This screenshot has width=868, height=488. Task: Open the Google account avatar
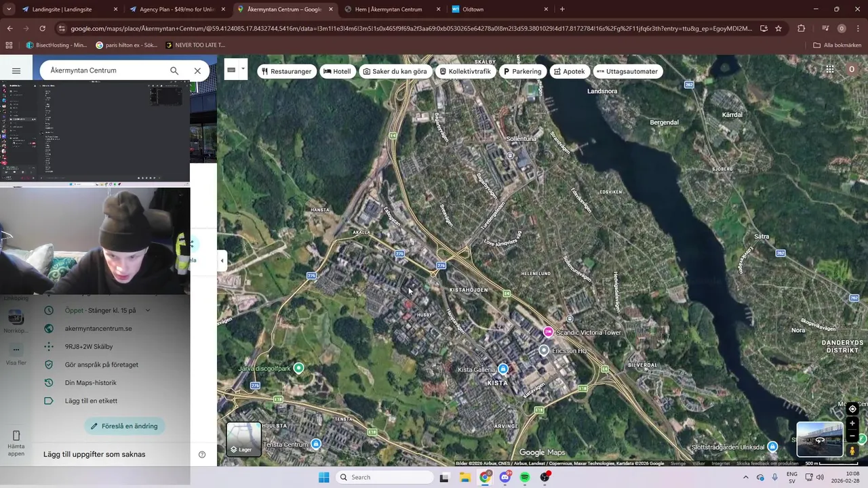[x=852, y=69]
